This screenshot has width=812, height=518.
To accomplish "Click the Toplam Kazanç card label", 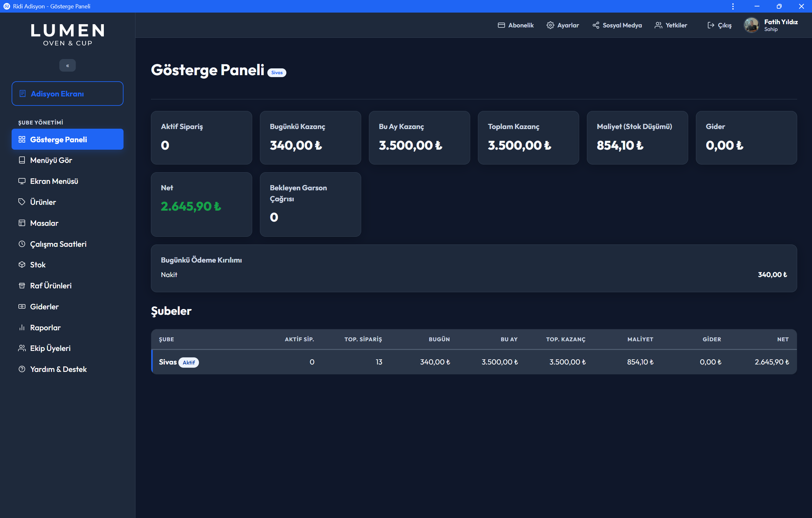I will pyautogui.click(x=514, y=126).
